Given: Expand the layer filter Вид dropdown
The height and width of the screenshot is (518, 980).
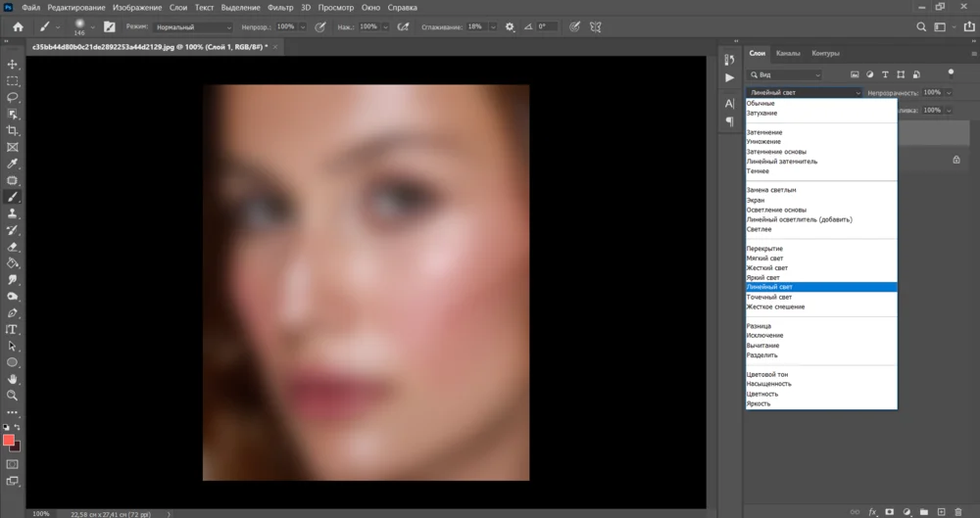Looking at the screenshot, I should pos(785,74).
